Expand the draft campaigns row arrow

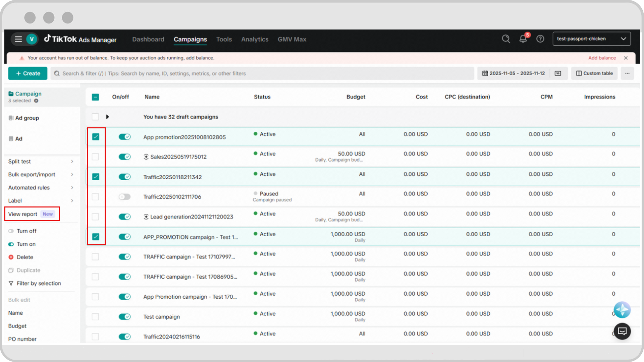click(x=108, y=117)
